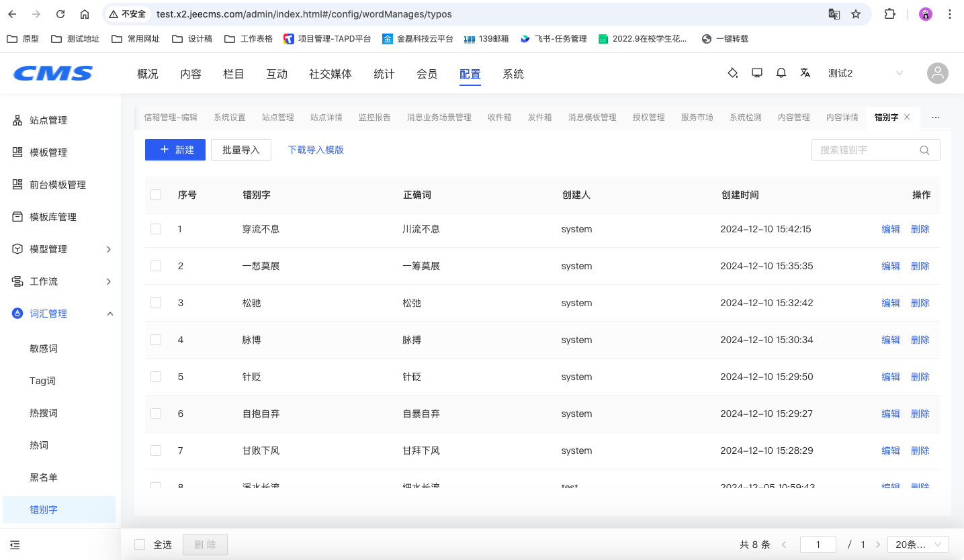
Task: Collapse the sidebar using bottom-left menu icon
Action: (x=15, y=545)
